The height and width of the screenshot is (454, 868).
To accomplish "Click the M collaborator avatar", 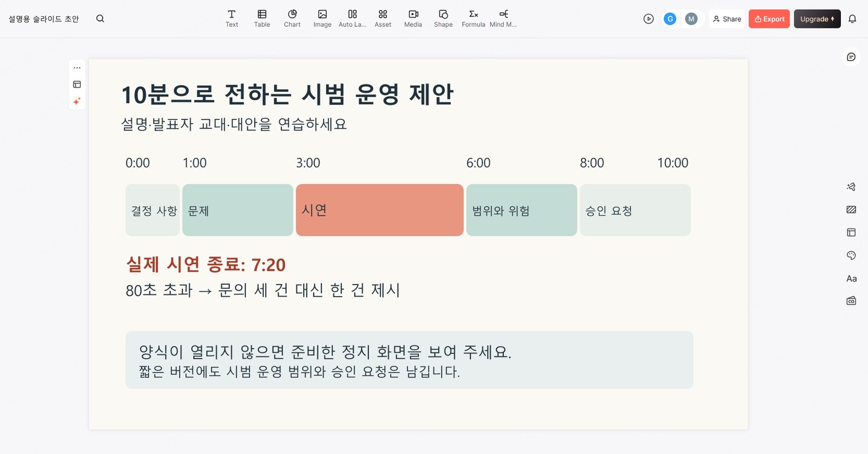I will [x=691, y=19].
